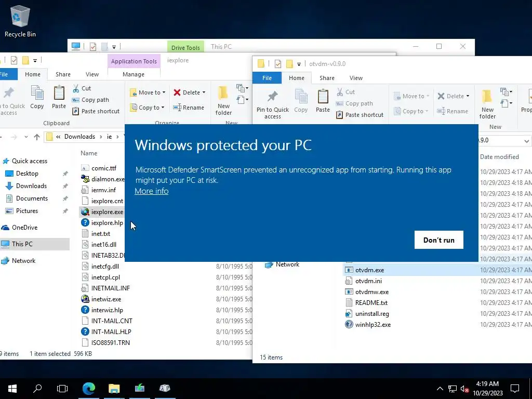Select Quick access in navigation pane
The height and width of the screenshot is (399, 532).
point(30,161)
